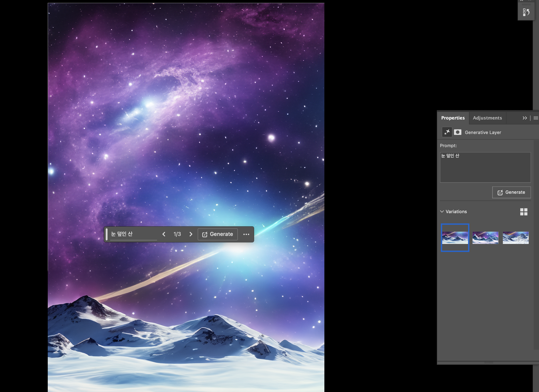
Task: Advance to next variation in task bar
Action: [x=191, y=234]
